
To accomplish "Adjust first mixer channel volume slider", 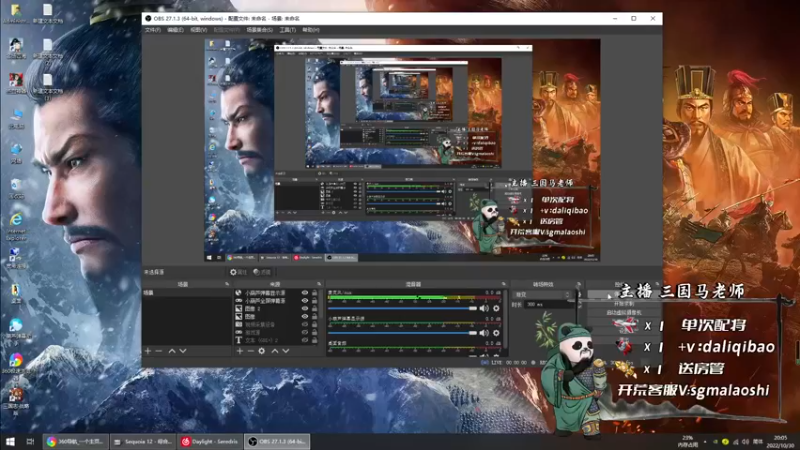I will 403,308.
